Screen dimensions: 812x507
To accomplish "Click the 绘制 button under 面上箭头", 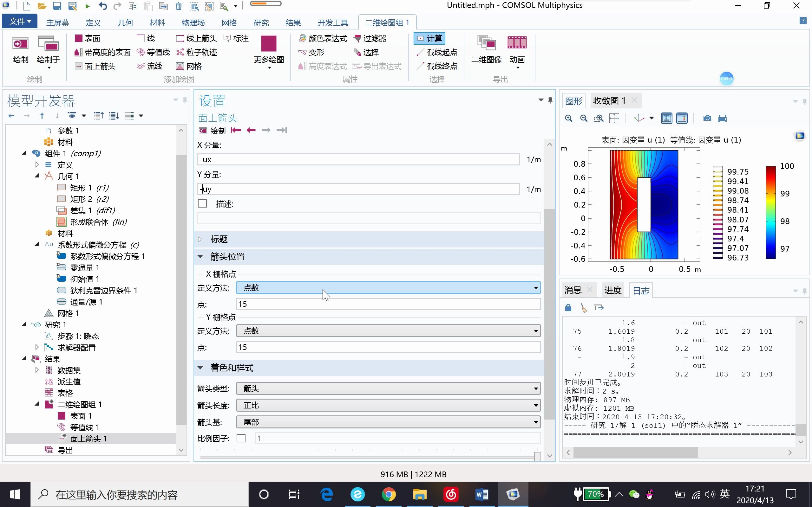I will (213, 131).
